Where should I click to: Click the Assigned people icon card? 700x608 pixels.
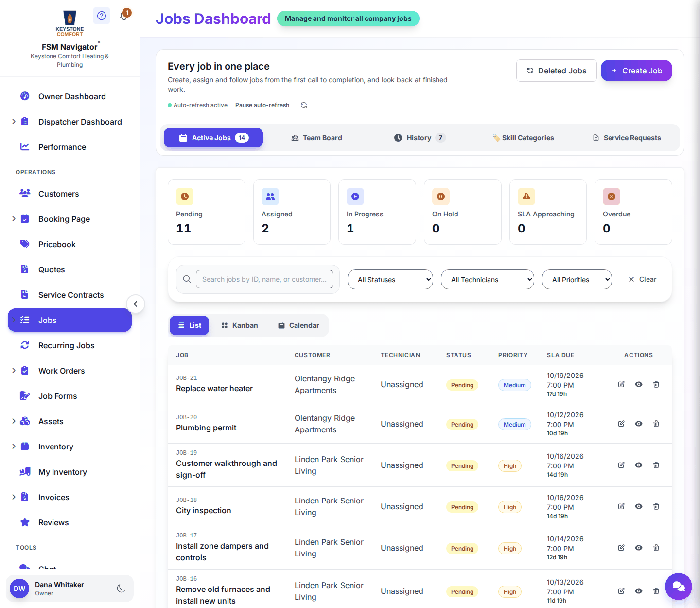point(270,197)
